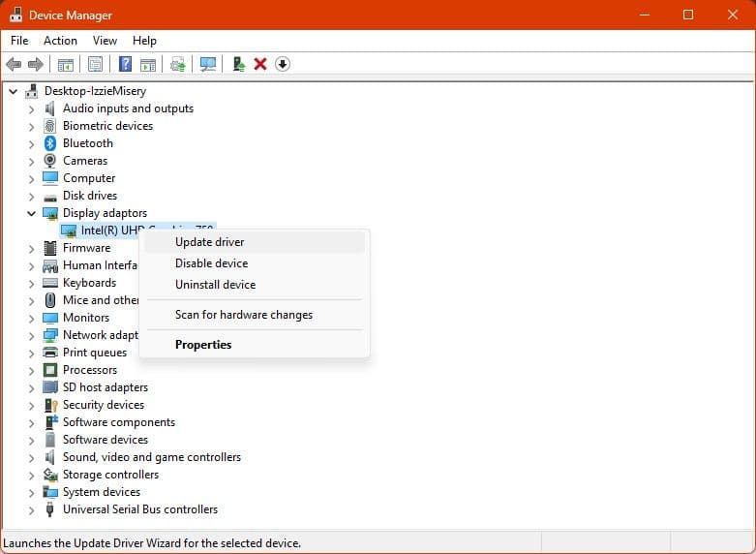Collapse the Display adaptors node
Viewport: 756px width, 554px height.
pyautogui.click(x=31, y=213)
